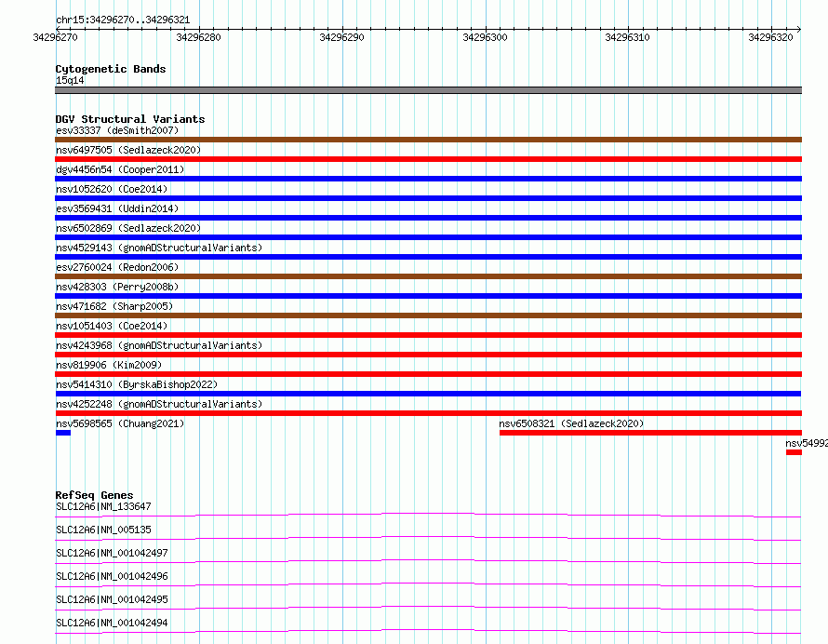Click nsv6502869 (Sedlazeck2020) label
The image size is (828, 644).
pos(128,228)
